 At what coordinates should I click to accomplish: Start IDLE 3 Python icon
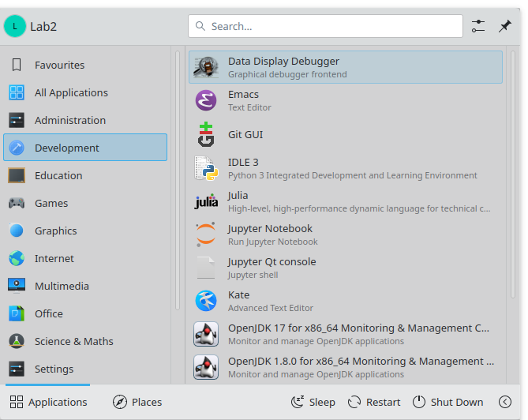click(206, 168)
